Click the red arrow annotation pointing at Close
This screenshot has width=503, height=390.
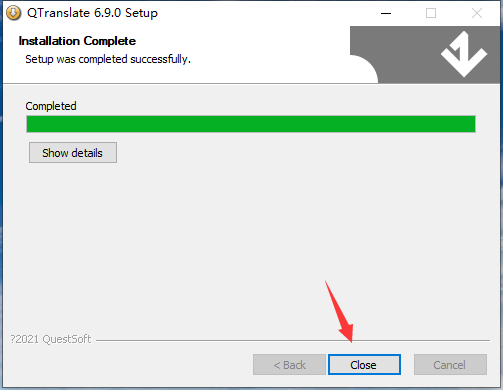click(340, 312)
